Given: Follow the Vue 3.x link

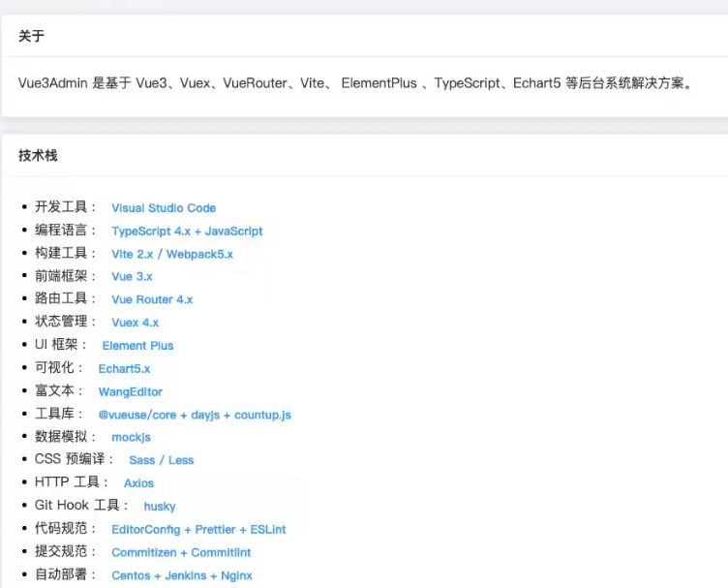Looking at the screenshot, I should click(132, 277).
